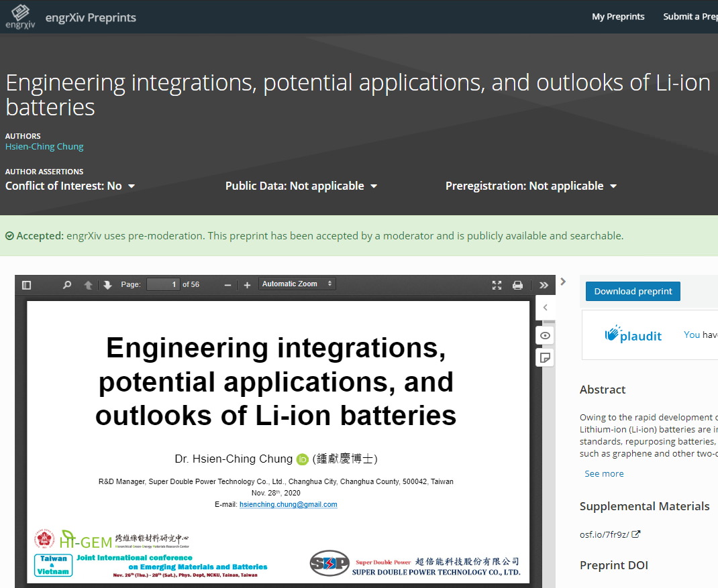The width and height of the screenshot is (718, 588).
Task: Expand the Public Data assertion dropdown
Action: pyautogui.click(x=301, y=186)
